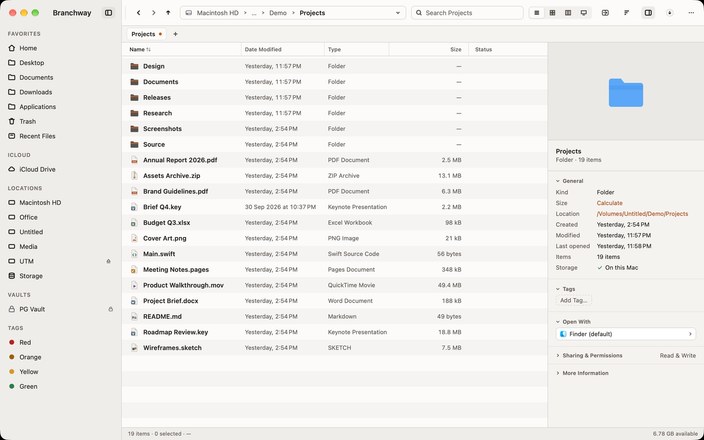The height and width of the screenshot is (440, 704).
Task: Switch to column view
Action: 568,13
